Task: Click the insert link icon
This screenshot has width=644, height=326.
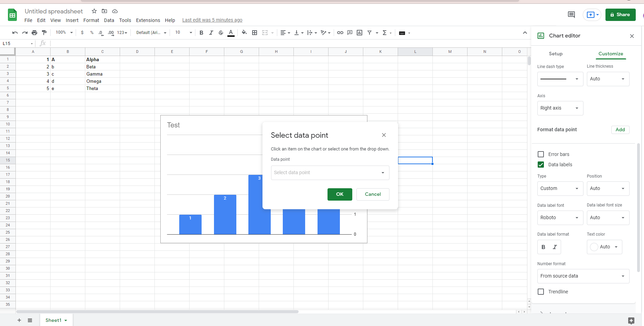Action: click(x=340, y=33)
